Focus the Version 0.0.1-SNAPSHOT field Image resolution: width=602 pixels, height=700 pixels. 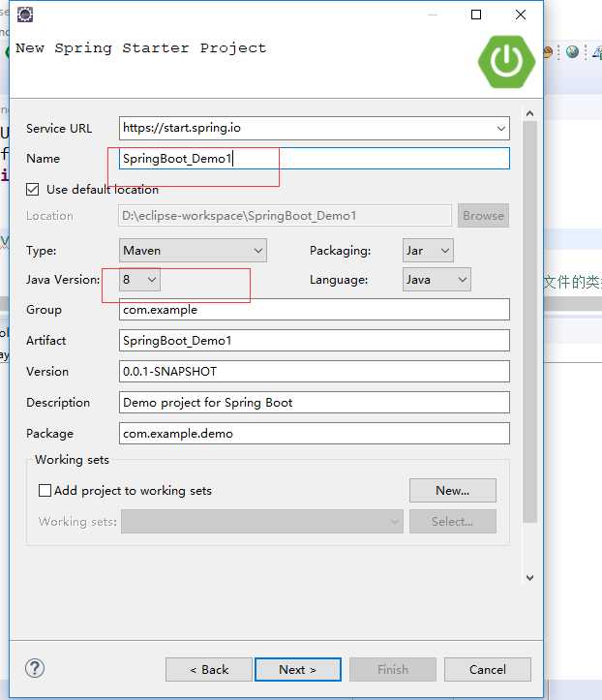[315, 372]
